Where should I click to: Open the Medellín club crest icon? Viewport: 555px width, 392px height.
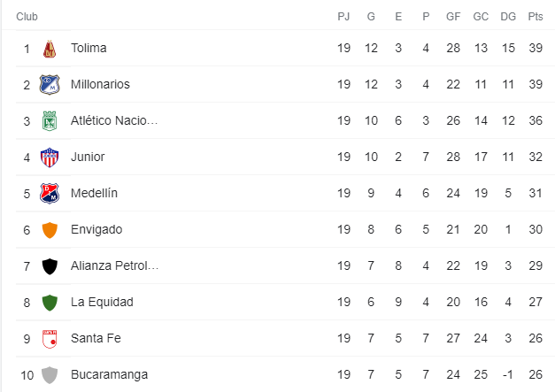(50, 194)
